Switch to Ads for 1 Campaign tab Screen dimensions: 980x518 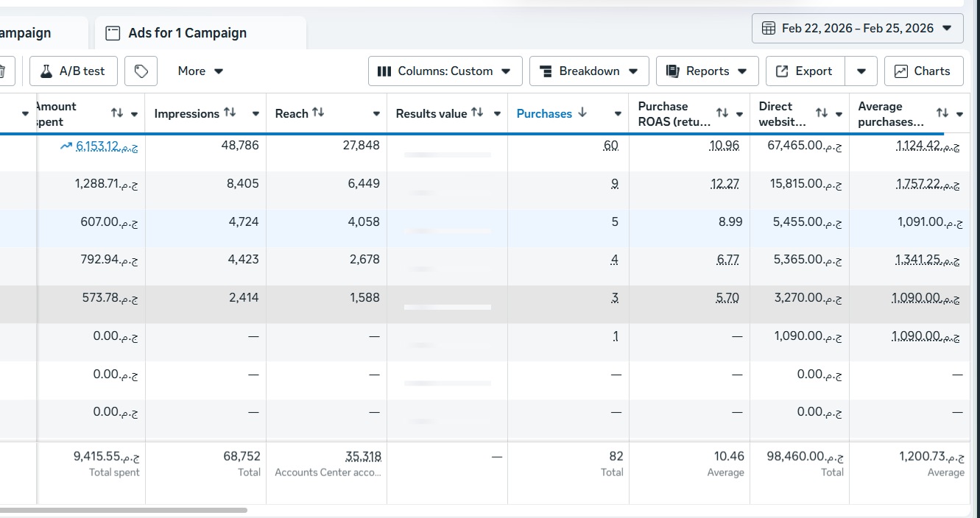pos(187,33)
